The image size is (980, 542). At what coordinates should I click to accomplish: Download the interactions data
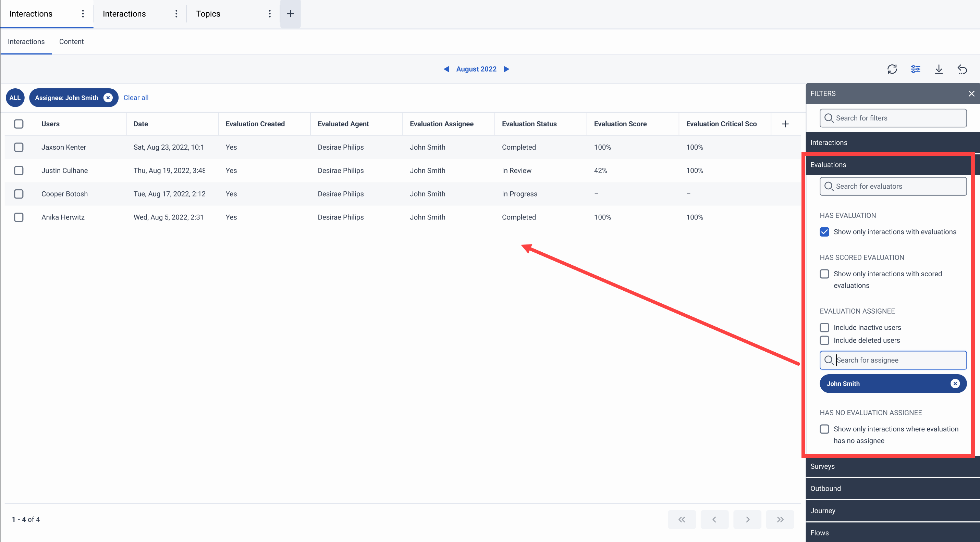click(x=939, y=69)
